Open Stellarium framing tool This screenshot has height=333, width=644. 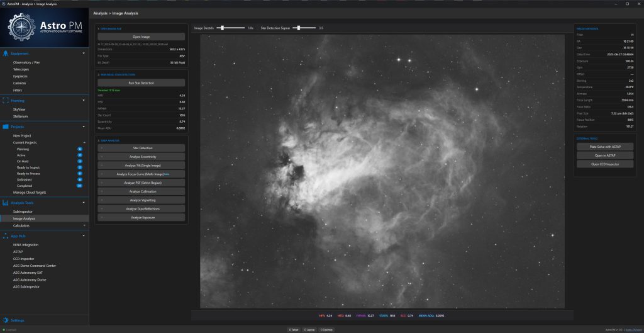click(x=21, y=116)
